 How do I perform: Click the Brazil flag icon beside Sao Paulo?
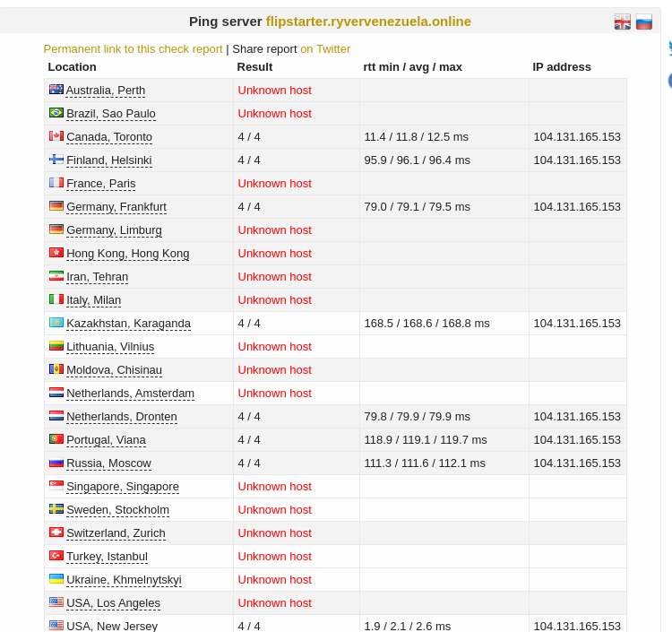56,112
